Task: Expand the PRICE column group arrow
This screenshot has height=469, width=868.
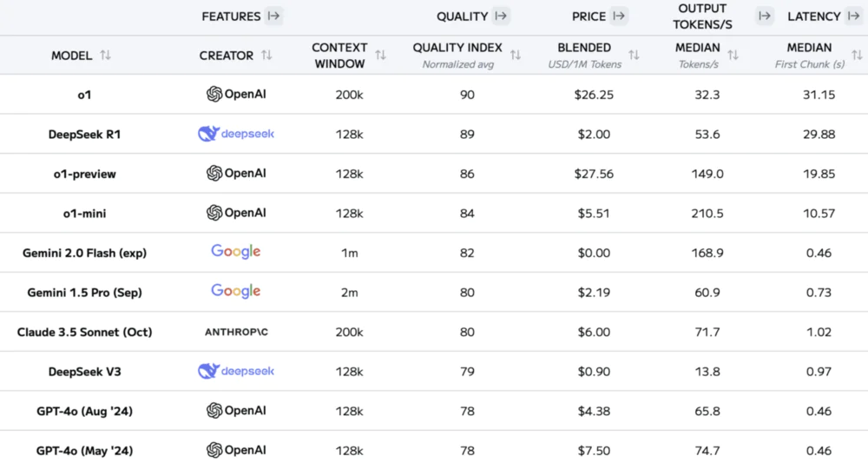Action: coord(619,16)
